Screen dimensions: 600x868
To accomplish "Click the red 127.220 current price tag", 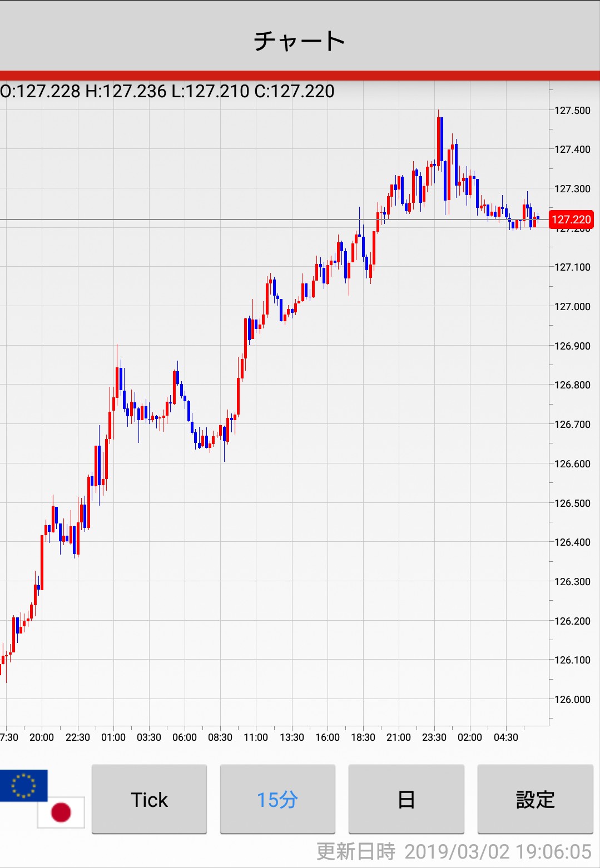I will (x=571, y=220).
